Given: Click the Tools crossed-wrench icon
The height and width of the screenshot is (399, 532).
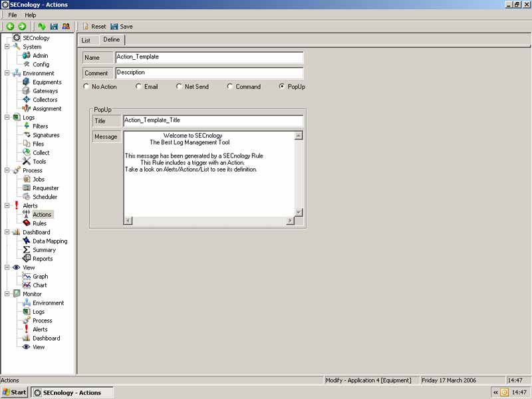Looking at the screenshot, I should pos(26,161).
